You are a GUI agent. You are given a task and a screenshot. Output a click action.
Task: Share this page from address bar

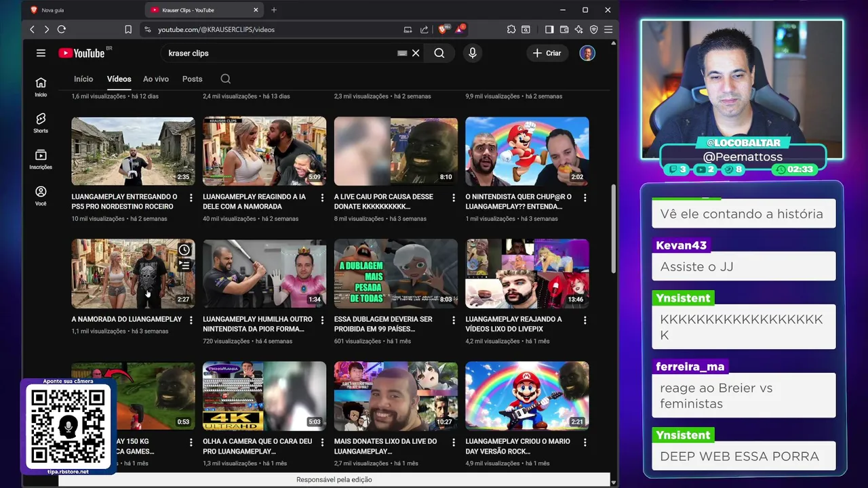pos(425,29)
